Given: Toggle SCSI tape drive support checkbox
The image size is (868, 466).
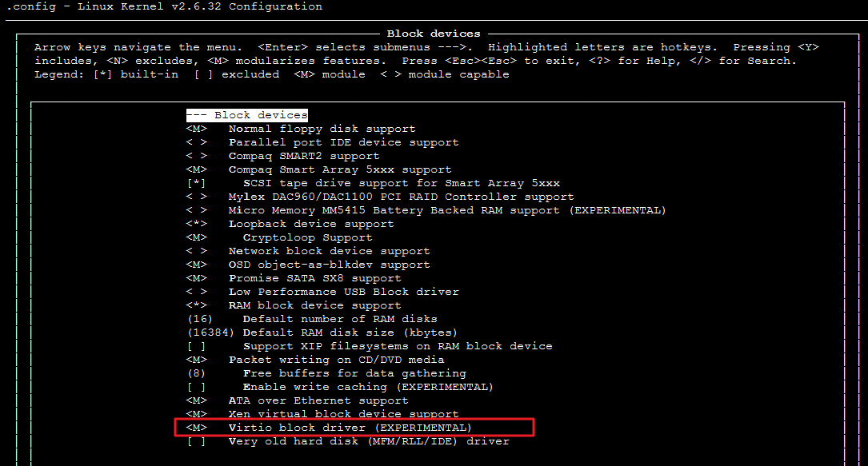Looking at the screenshot, I should tap(197, 183).
